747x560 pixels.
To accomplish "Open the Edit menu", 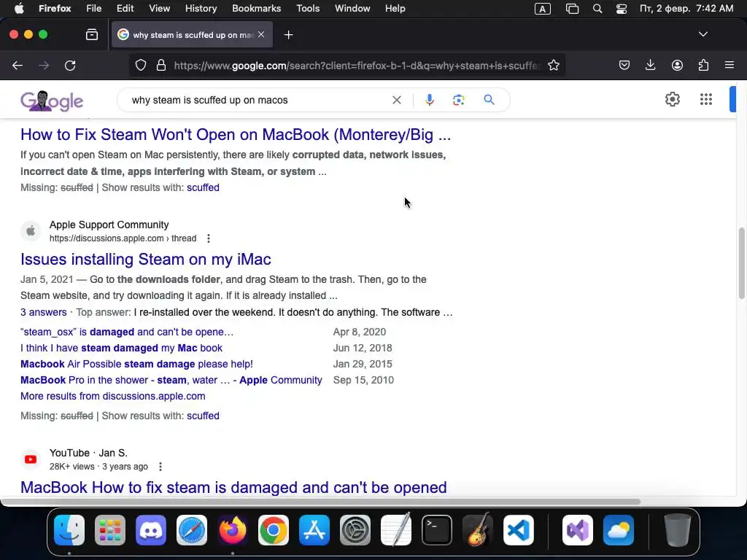I will click(x=125, y=9).
